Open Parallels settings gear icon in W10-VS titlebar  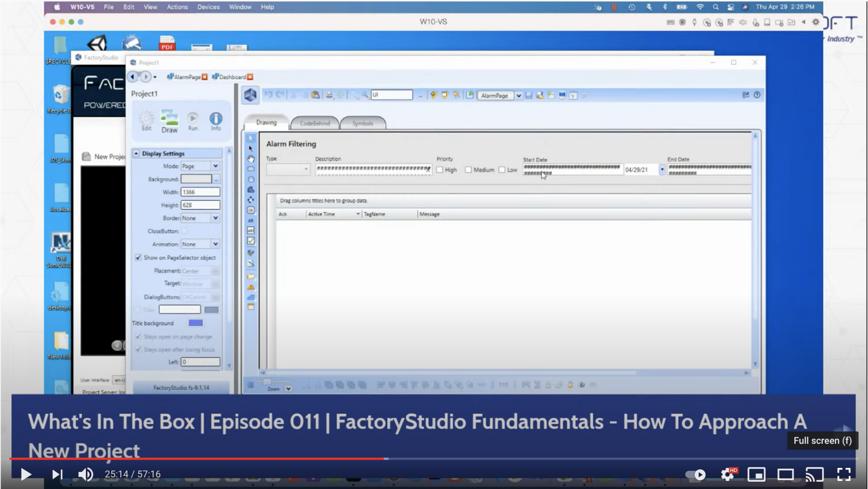coord(816,22)
